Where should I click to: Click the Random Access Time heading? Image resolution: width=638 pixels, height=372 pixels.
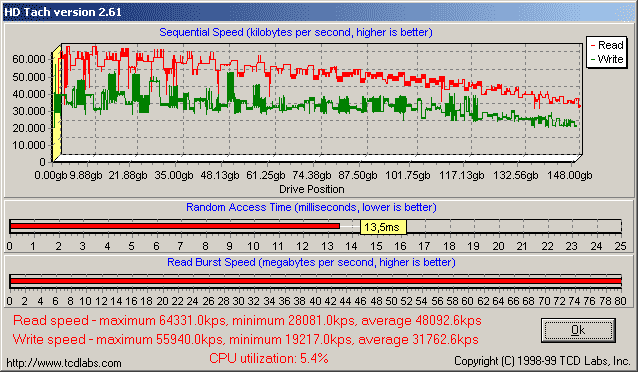(x=311, y=207)
